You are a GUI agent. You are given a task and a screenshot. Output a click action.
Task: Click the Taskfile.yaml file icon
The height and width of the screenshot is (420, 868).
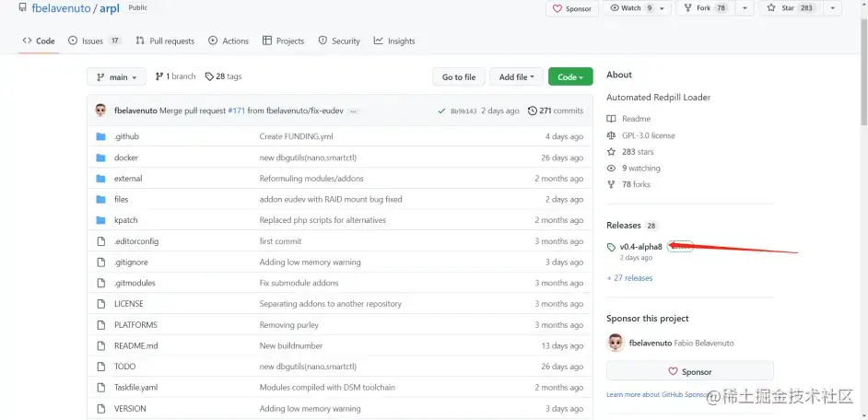pyautogui.click(x=100, y=388)
